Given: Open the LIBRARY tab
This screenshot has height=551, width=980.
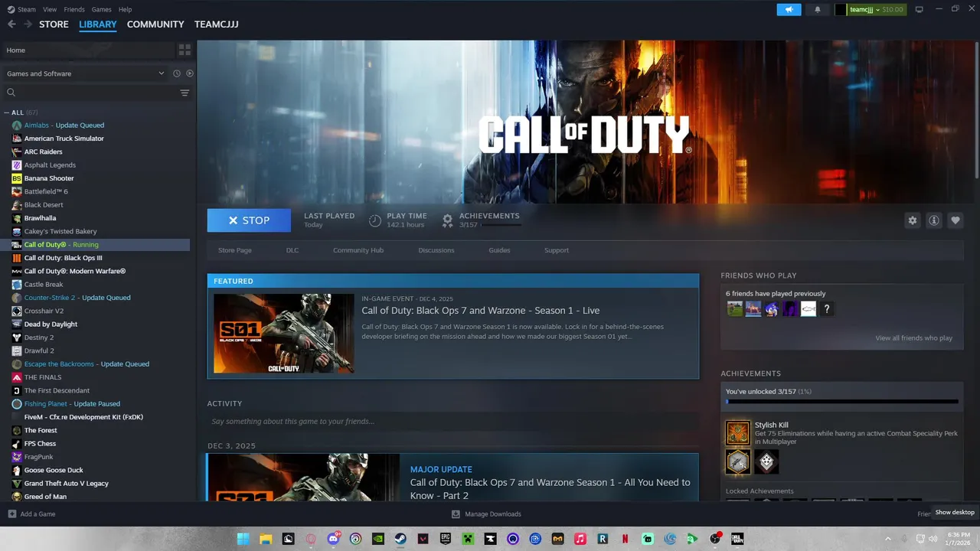Looking at the screenshot, I should [x=98, y=24].
